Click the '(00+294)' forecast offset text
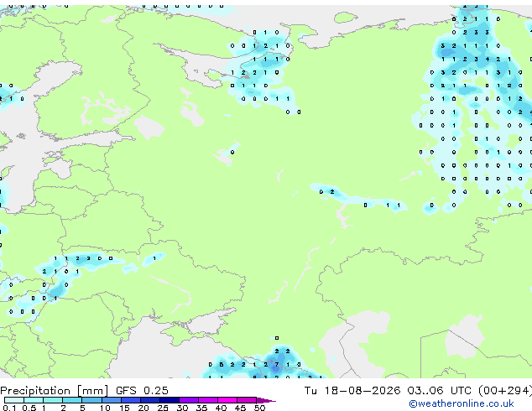The height and width of the screenshot is (411, 532). 505,391
